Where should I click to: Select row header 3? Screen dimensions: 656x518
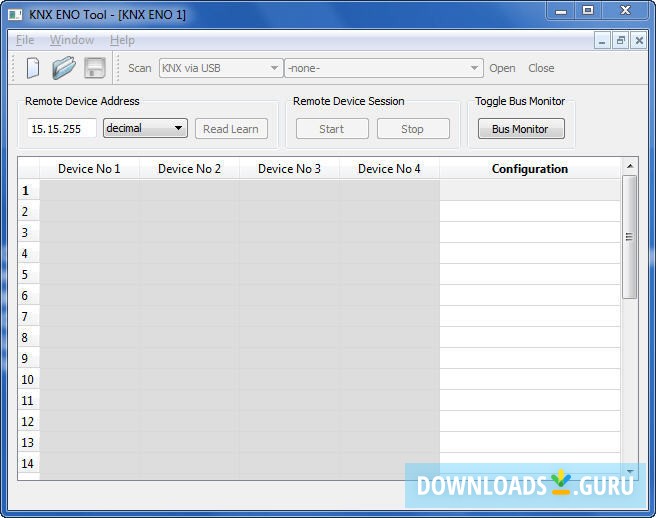tap(28, 232)
